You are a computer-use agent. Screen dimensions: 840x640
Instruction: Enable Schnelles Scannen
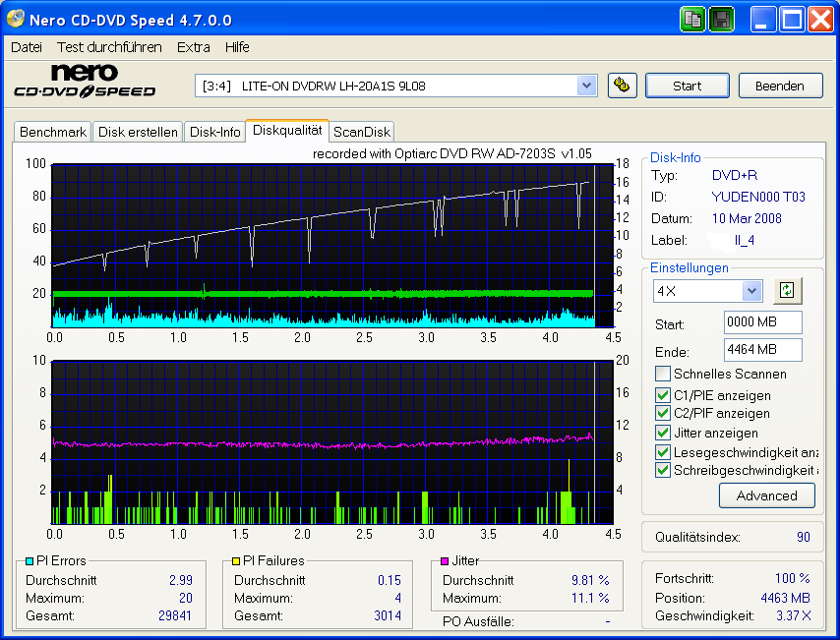click(x=663, y=374)
